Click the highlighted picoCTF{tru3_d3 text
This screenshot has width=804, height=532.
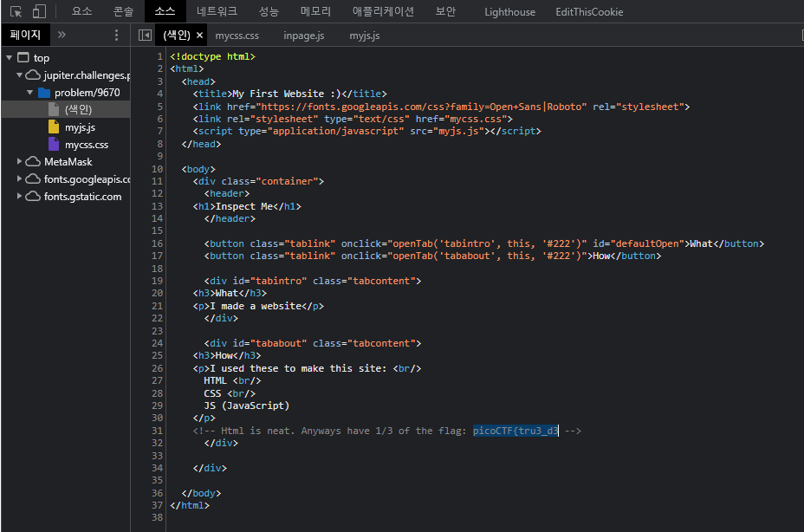click(515, 431)
